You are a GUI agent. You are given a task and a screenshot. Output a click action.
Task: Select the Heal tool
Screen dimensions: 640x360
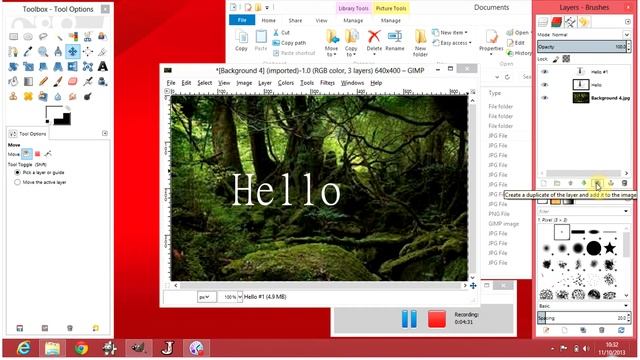(x=28, y=97)
